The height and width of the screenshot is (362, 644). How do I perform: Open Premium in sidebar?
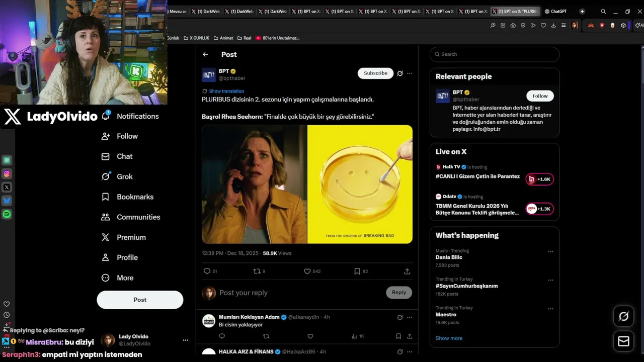[x=123, y=237]
